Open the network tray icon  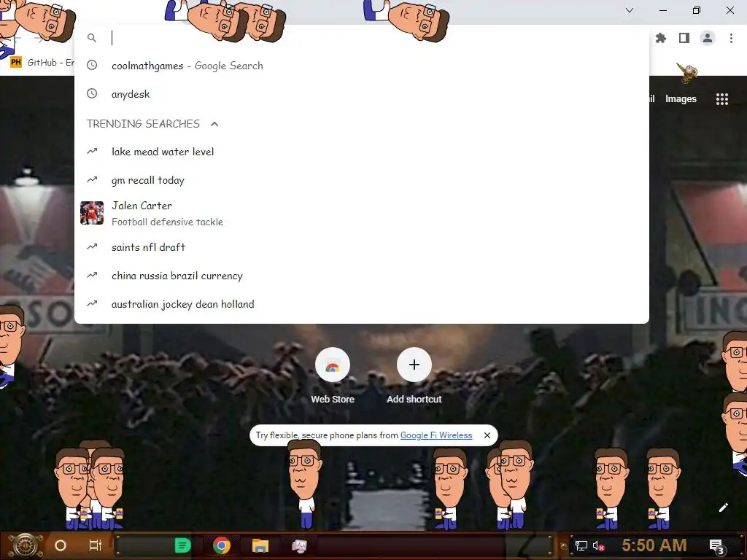click(581, 545)
